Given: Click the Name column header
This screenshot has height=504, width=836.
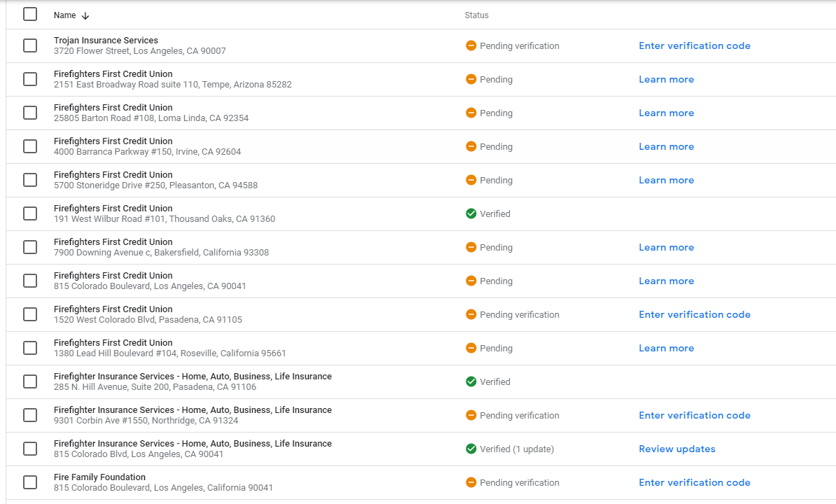Looking at the screenshot, I should (x=64, y=15).
